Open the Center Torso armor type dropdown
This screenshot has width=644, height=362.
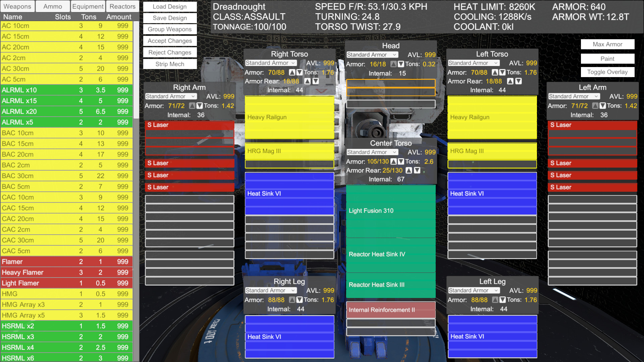click(372, 152)
